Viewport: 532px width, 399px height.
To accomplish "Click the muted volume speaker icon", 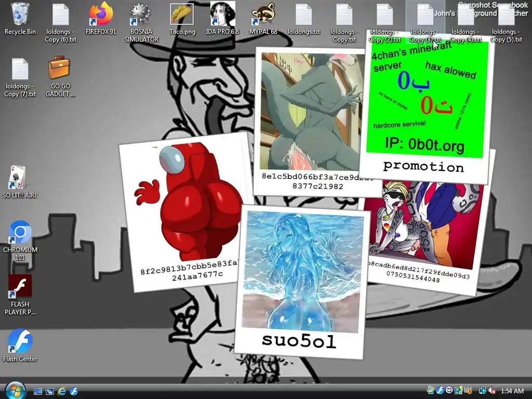I will tap(492, 391).
